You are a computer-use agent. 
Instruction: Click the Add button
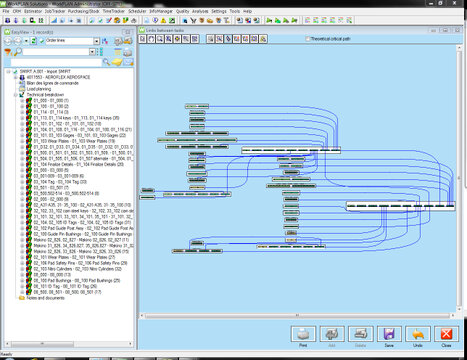click(332, 334)
